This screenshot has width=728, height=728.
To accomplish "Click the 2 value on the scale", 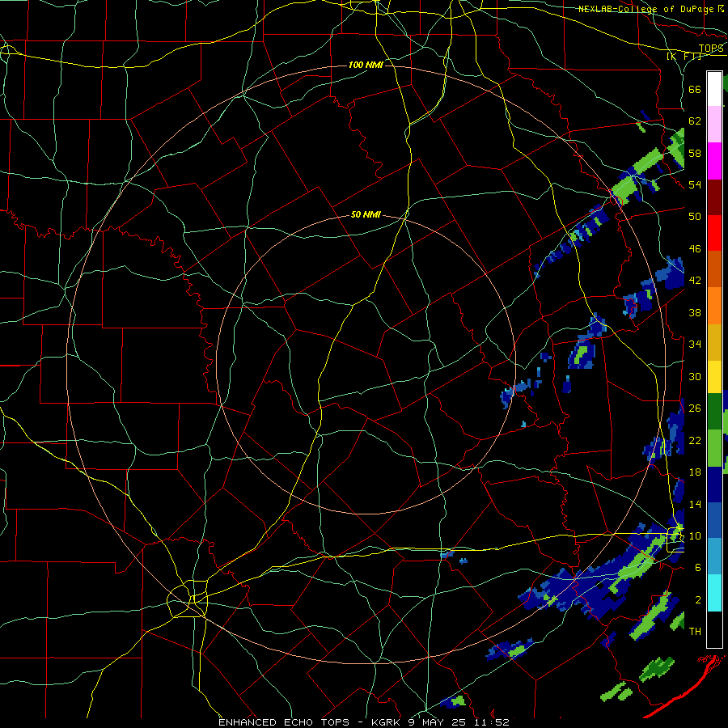I will (698, 600).
